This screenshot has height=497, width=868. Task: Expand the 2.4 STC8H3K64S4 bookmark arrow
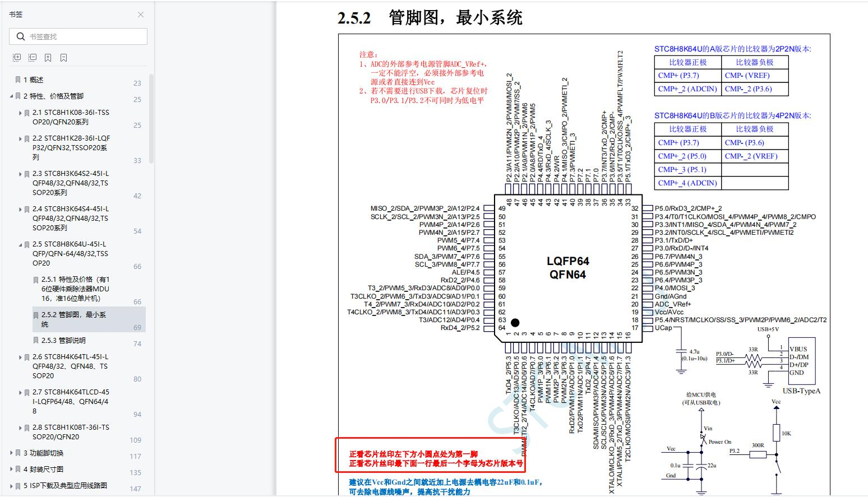click(21, 209)
